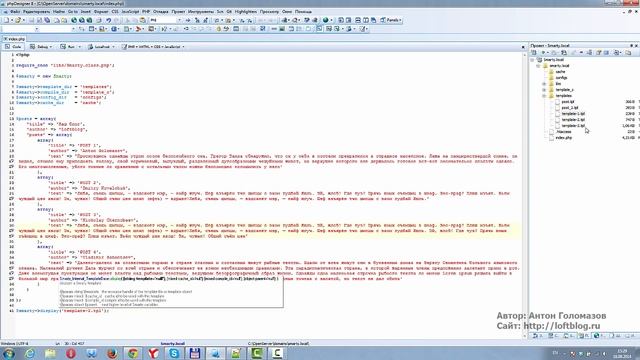Open the Windows Start button
Screen dimensions: 640x360
9,353
